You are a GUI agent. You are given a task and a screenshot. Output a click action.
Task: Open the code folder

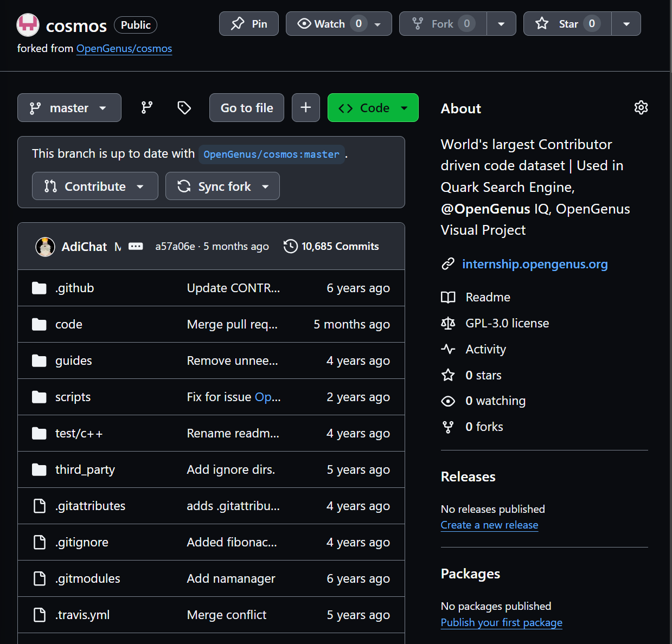point(69,324)
